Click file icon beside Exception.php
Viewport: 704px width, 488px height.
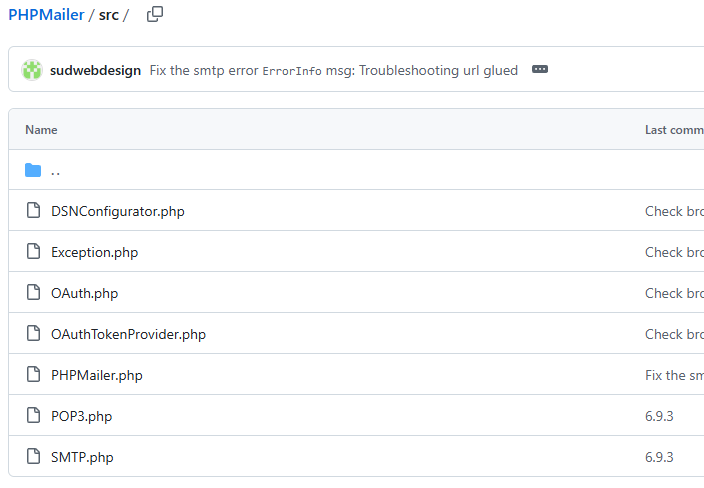click(x=33, y=251)
